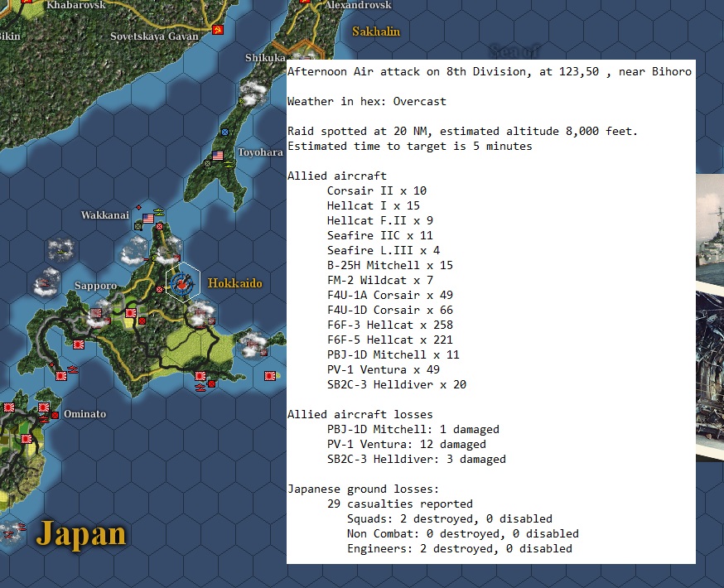Click the Japanese garrison icon southwest of Sapporo
The height and width of the screenshot is (588, 724).
pos(79,344)
